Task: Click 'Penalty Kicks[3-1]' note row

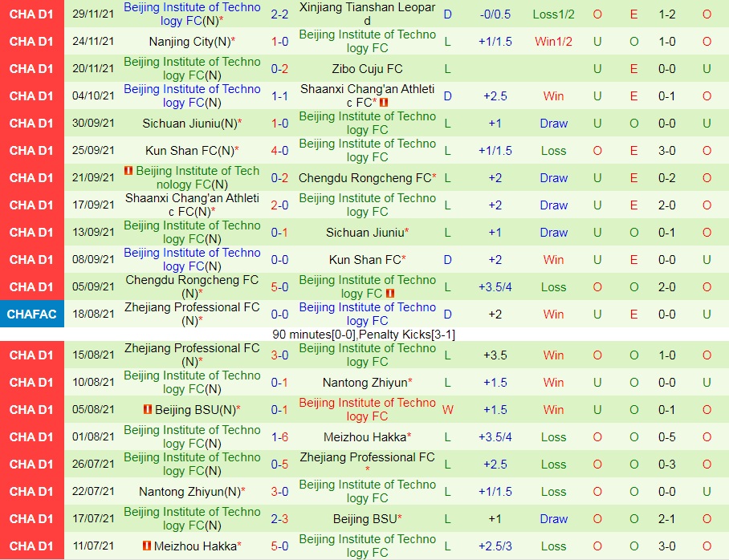Action: [x=364, y=335]
